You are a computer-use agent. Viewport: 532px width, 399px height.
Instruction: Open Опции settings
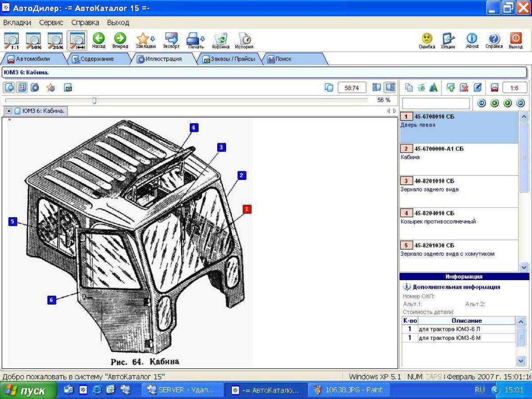coord(448,40)
